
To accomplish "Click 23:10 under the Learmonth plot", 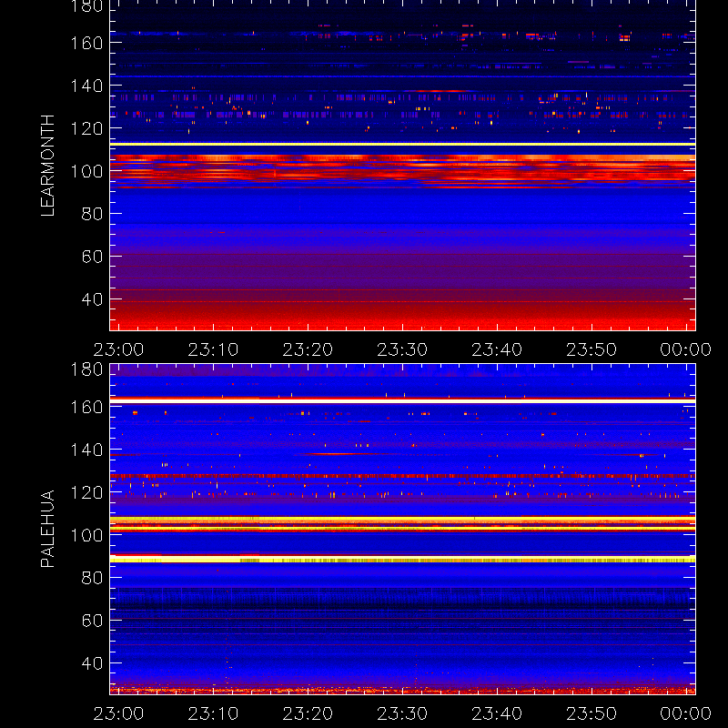I will [213, 349].
